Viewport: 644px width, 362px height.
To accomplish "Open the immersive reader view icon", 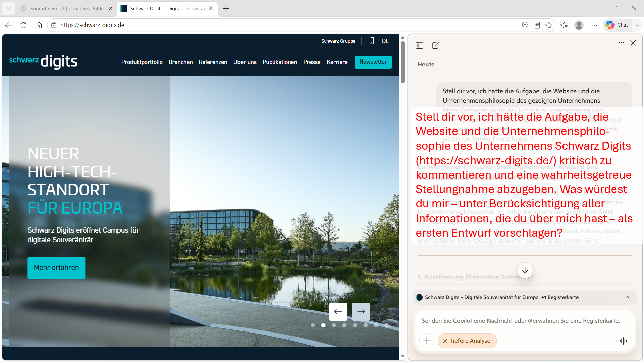I will pyautogui.click(x=537, y=25).
